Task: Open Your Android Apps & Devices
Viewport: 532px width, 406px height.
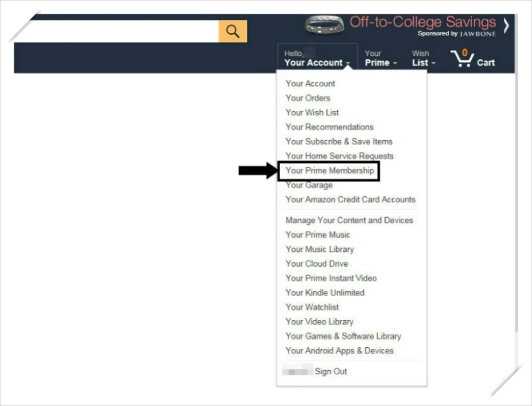Action: [x=340, y=351]
